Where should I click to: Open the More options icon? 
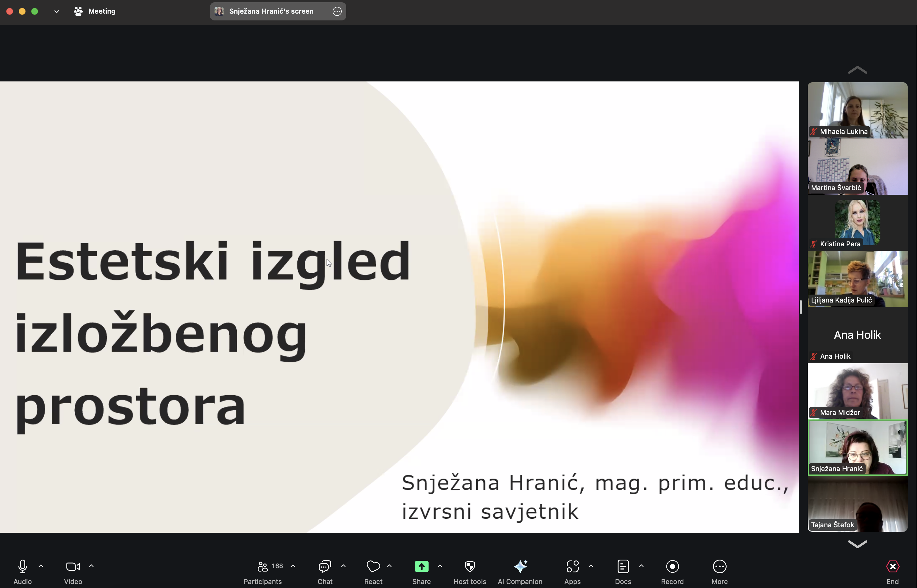[x=719, y=567]
